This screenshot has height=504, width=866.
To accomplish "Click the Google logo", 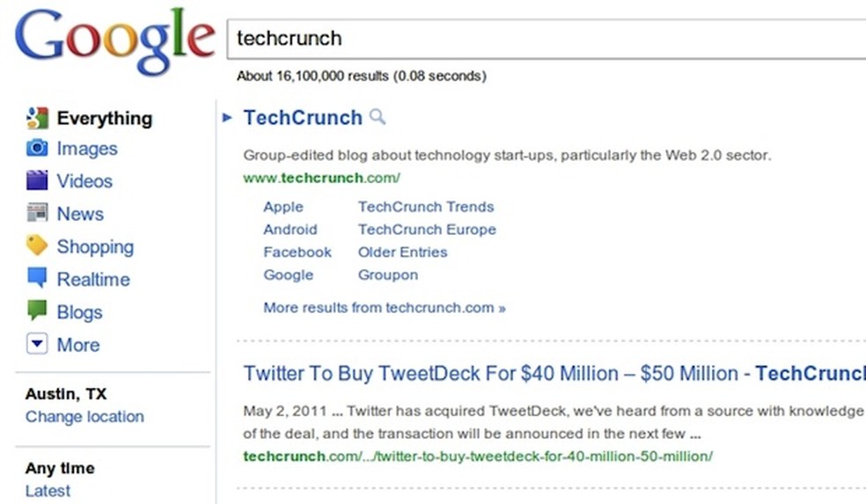I will click(x=114, y=40).
